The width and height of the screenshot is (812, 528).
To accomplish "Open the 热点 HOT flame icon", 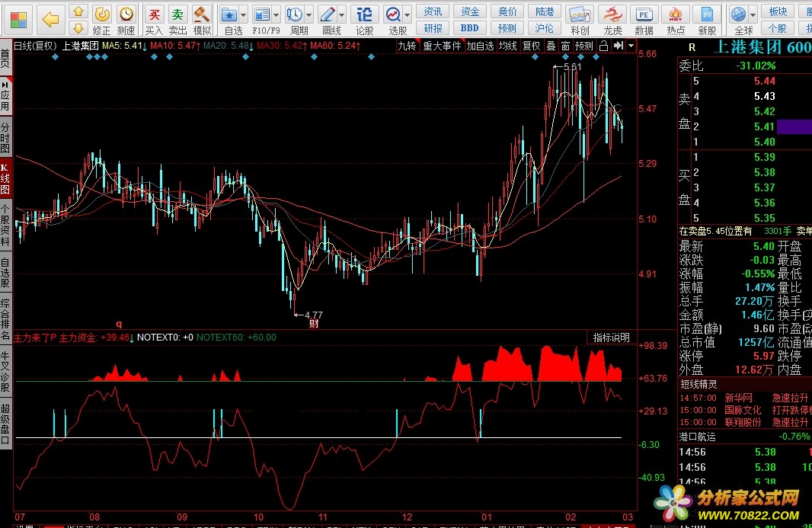I will click(x=676, y=14).
